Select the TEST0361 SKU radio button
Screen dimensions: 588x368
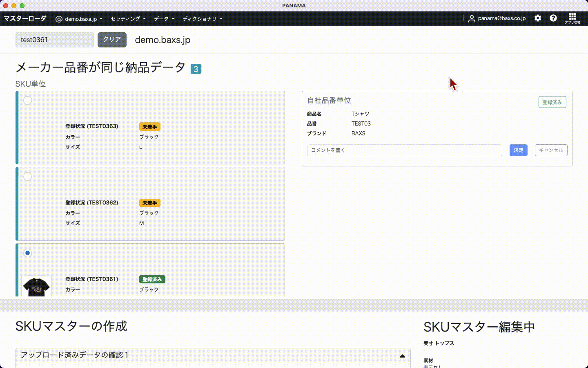pyautogui.click(x=27, y=253)
